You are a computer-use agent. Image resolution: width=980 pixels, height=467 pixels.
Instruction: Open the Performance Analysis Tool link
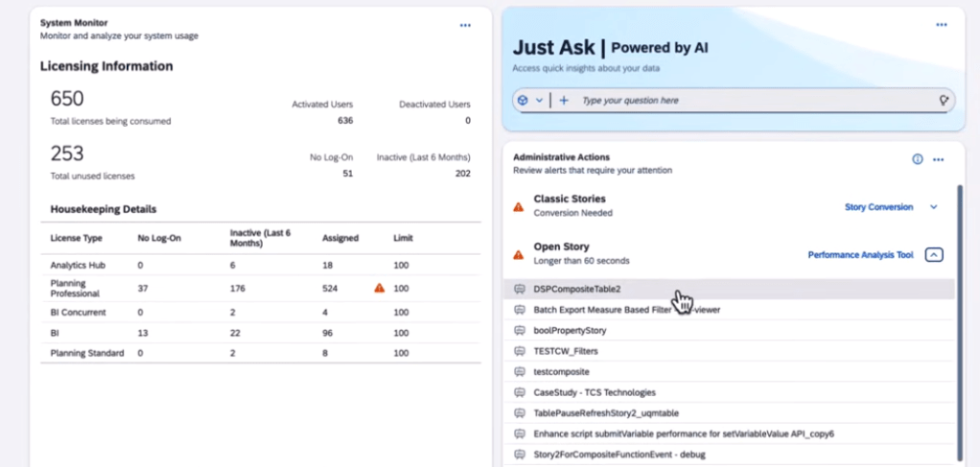click(x=860, y=255)
